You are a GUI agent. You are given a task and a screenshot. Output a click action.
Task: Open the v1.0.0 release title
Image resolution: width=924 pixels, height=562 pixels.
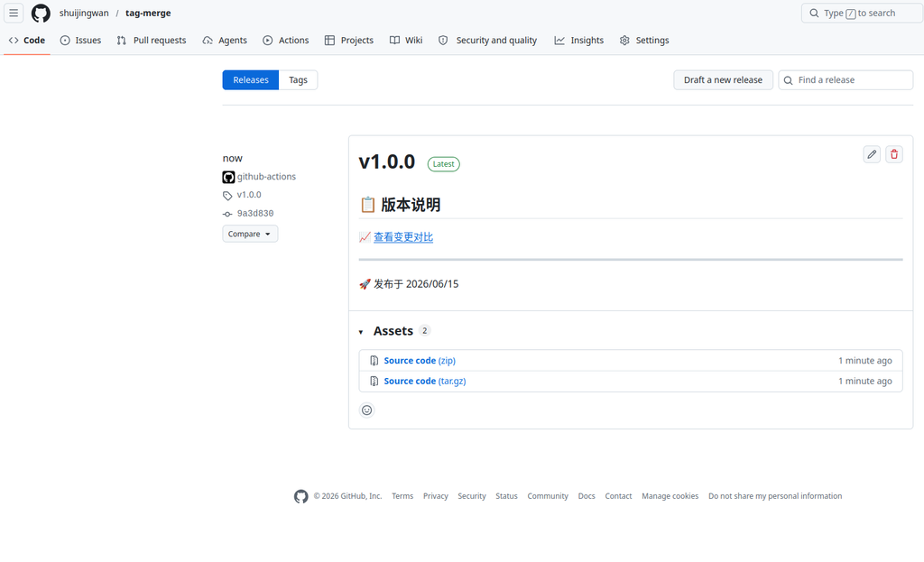pyautogui.click(x=386, y=161)
